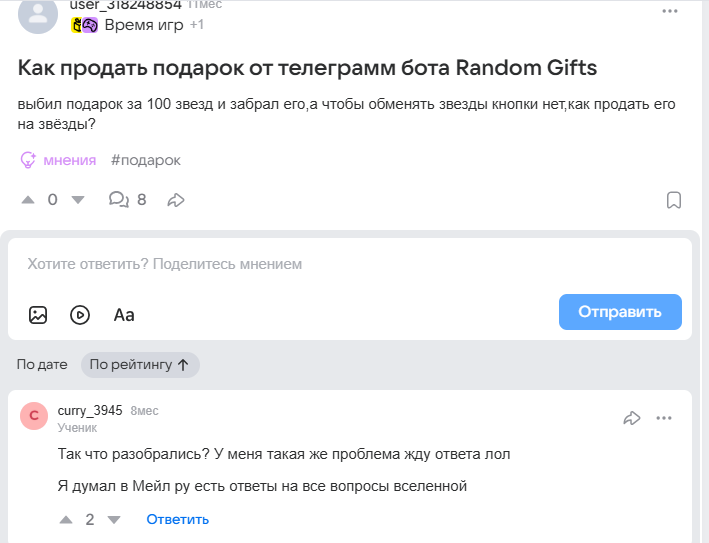
Task: Downvote the question post
Action: pyautogui.click(x=78, y=199)
